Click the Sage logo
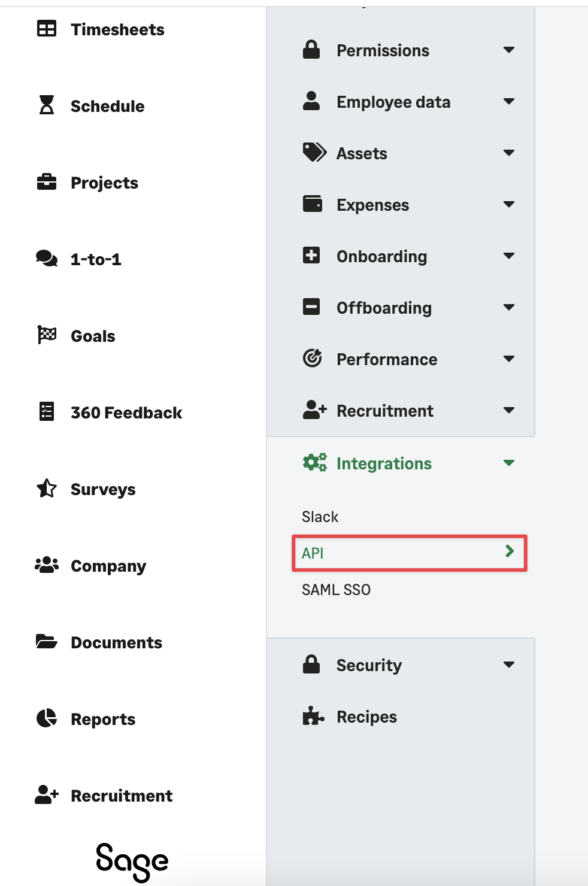The height and width of the screenshot is (886, 588). [132, 861]
